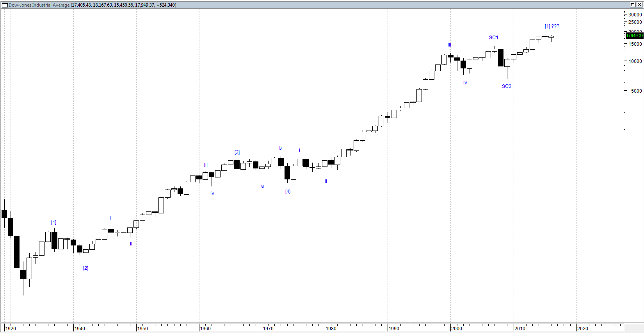Image resolution: width=644 pixels, height=333 pixels.
Task: Click the 5000 price axis label
Action: [636, 91]
